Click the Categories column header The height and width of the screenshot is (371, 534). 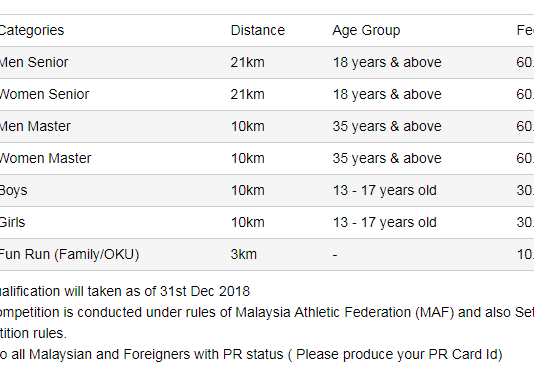[x=32, y=30]
